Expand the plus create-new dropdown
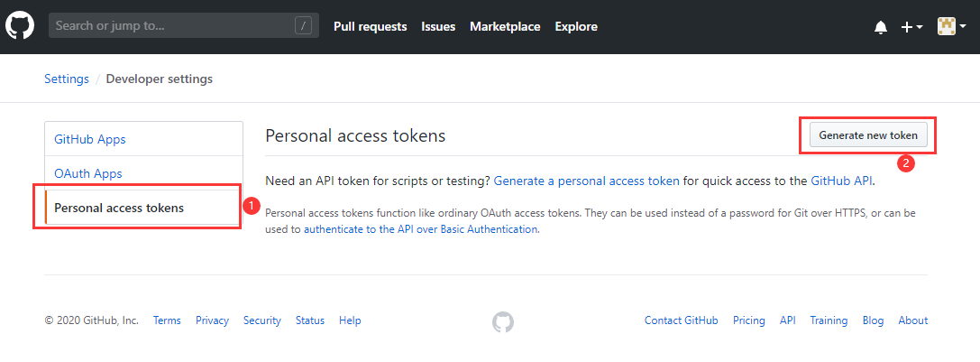The image size is (980, 362). coord(911,27)
